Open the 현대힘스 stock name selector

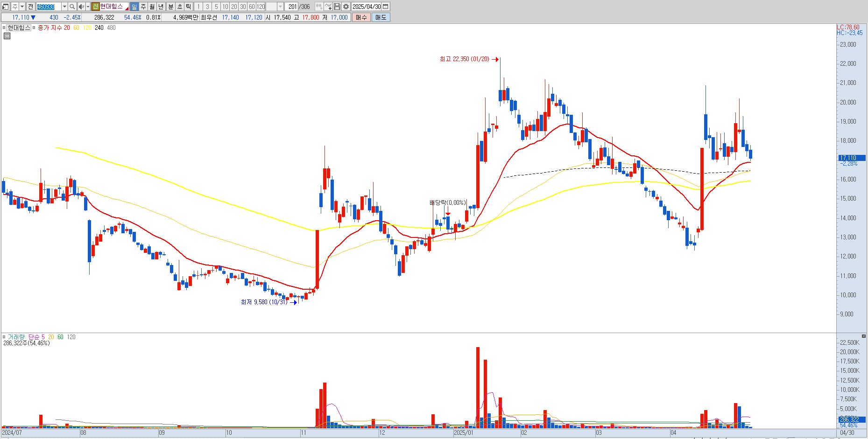point(114,7)
